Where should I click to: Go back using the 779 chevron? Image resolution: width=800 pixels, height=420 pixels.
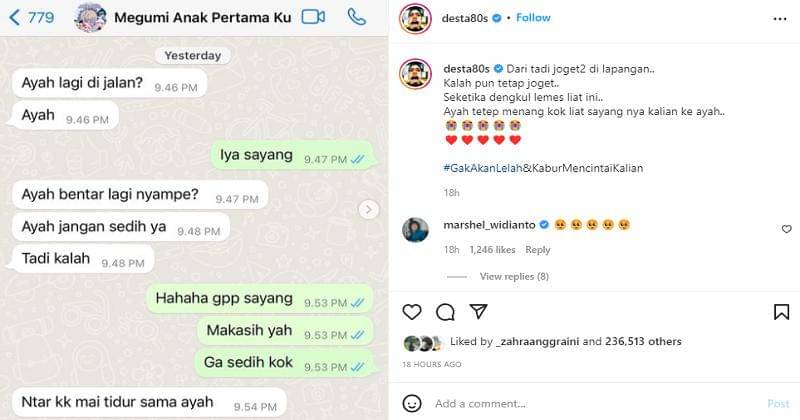(x=32, y=17)
